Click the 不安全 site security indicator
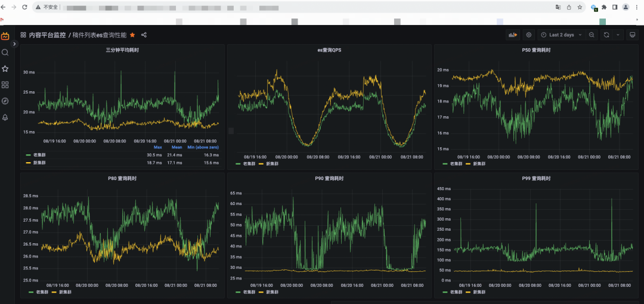Screen dimensions: 644x304 coord(47,7)
